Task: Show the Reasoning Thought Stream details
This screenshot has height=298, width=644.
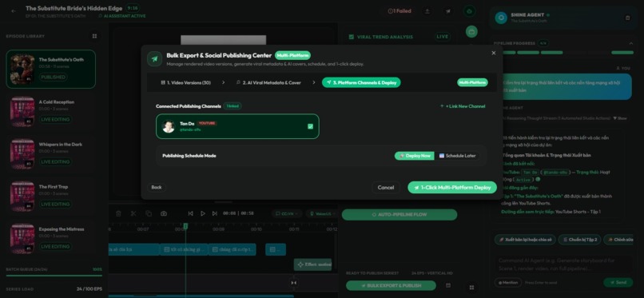Action: [621, 118]
